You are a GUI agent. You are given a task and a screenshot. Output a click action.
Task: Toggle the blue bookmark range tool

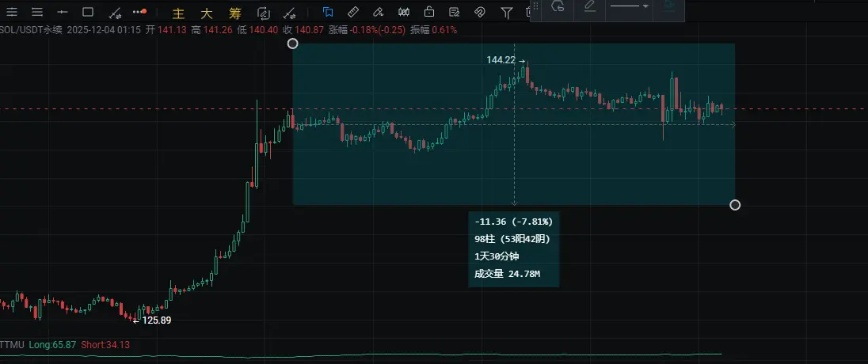point(328,12)
